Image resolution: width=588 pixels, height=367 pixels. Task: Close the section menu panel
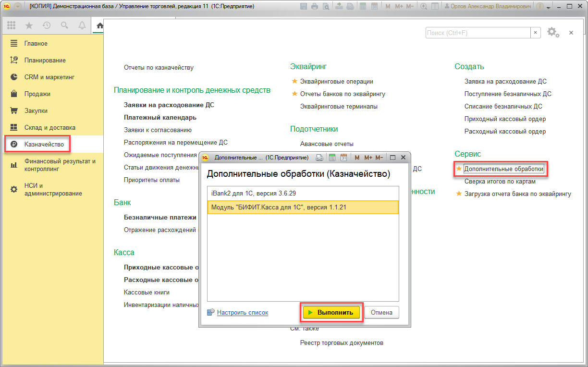pos(571,33)
